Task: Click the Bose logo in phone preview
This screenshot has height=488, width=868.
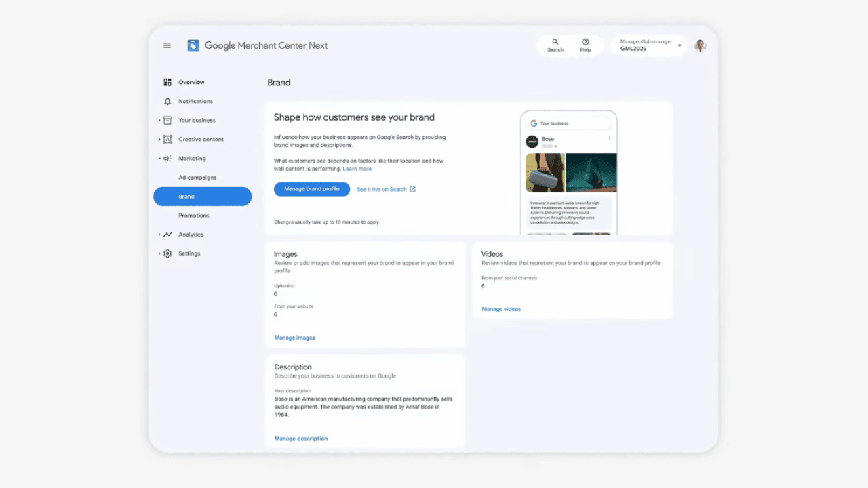Action: click(x=532, y=142)
